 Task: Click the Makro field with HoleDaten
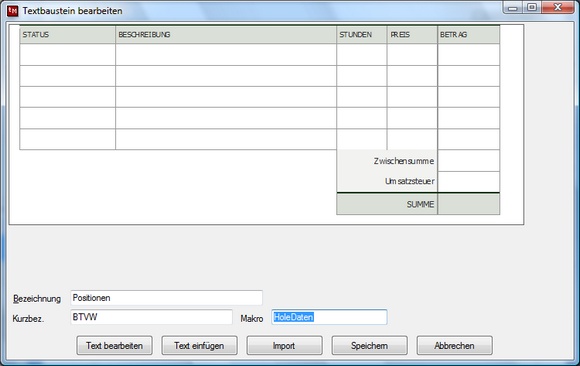(329, 317)
